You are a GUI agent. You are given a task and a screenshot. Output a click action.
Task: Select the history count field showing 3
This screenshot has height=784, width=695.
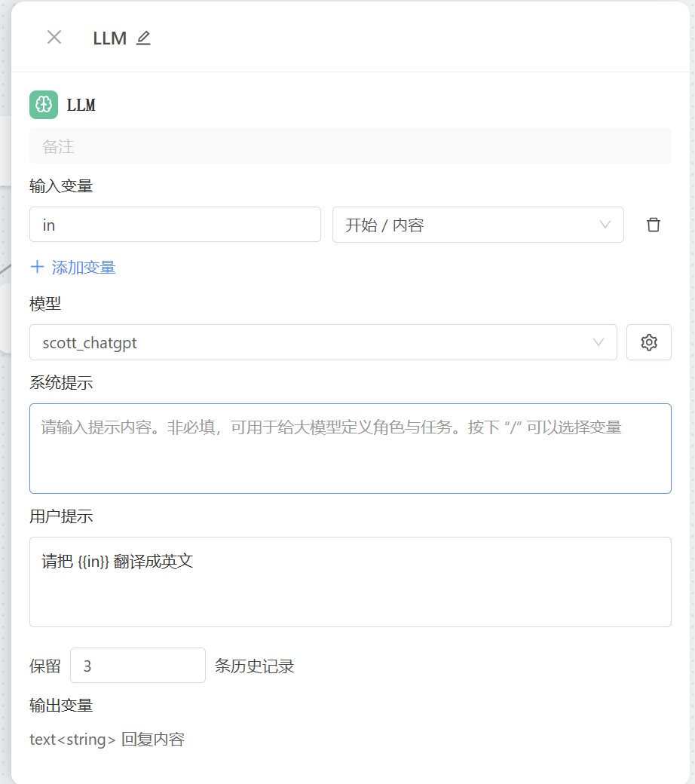(x=137, y=665)
